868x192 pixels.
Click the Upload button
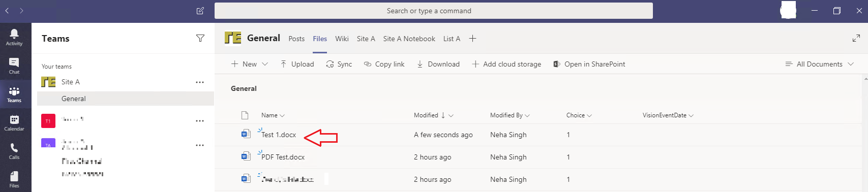point(297,64)
